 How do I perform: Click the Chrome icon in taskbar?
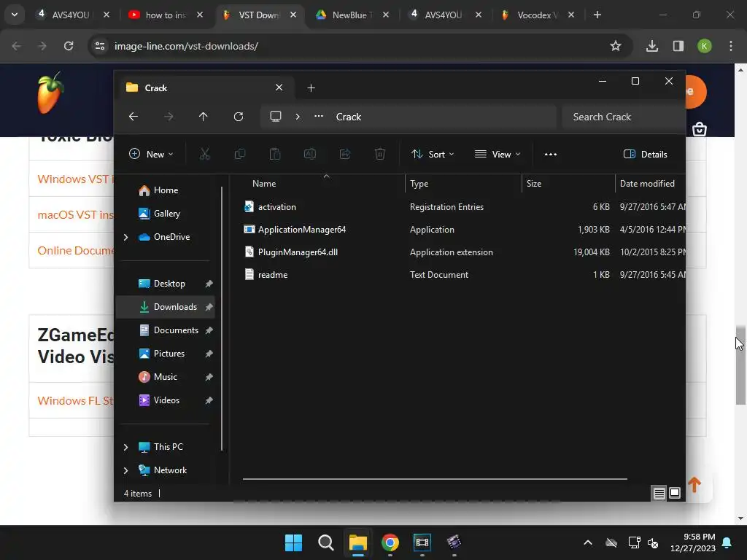pos(390,542)
